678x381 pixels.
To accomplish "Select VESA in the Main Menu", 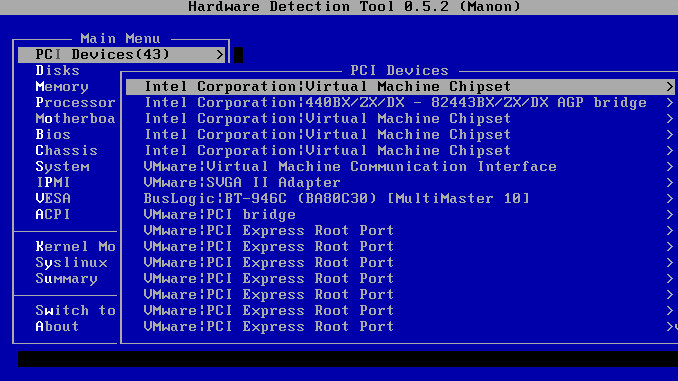I will (53, 199).
